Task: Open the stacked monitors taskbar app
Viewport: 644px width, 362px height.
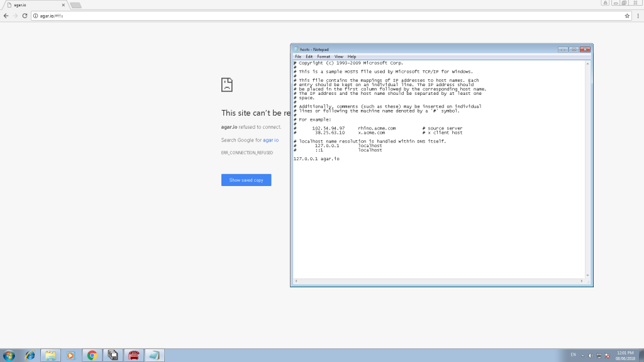Action: [113, 356]
